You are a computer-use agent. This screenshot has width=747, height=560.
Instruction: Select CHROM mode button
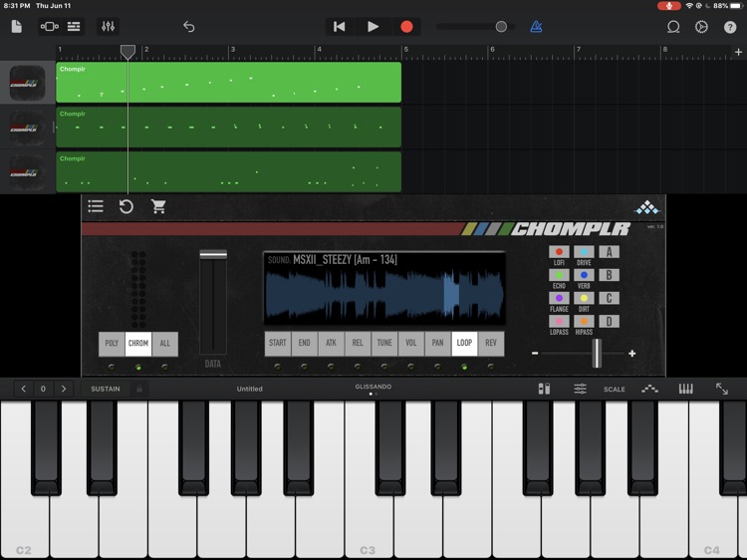(138, 343)
